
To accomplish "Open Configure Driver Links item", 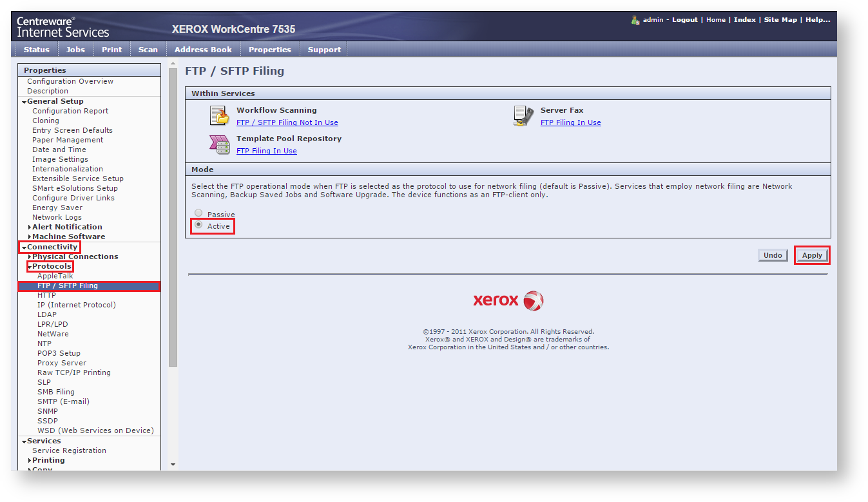I will click(x=73, y=198).
